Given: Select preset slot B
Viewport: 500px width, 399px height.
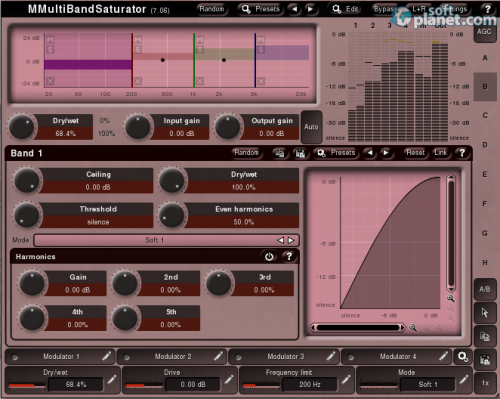Looking at the screenshot, I should coord(485,87).
